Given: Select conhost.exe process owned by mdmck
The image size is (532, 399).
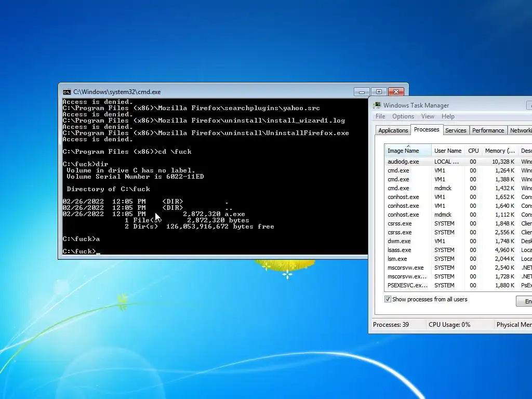Looking at the screenshot, I should click(x=458, y=215).
